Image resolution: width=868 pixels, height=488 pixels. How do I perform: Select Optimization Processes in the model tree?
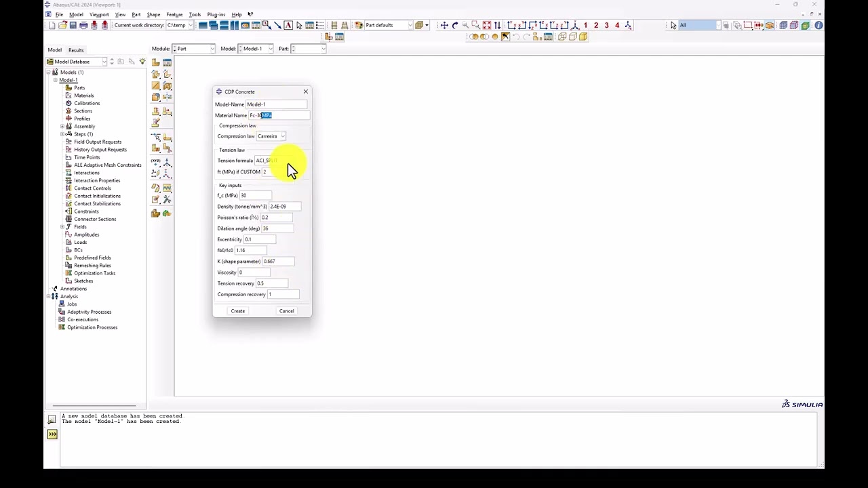[x=92, y=327]
